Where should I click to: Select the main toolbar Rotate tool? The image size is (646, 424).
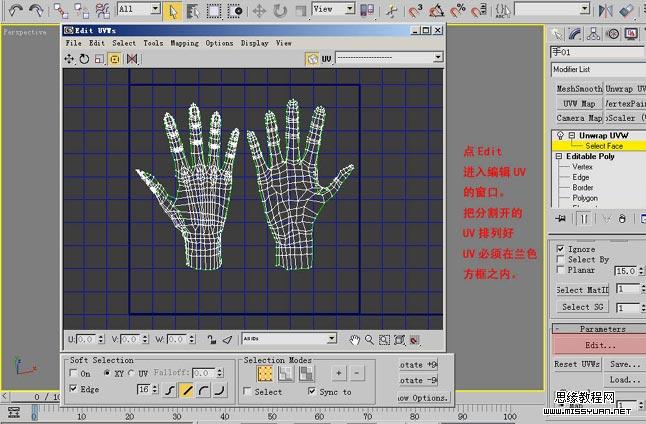(x=280, y=11)
